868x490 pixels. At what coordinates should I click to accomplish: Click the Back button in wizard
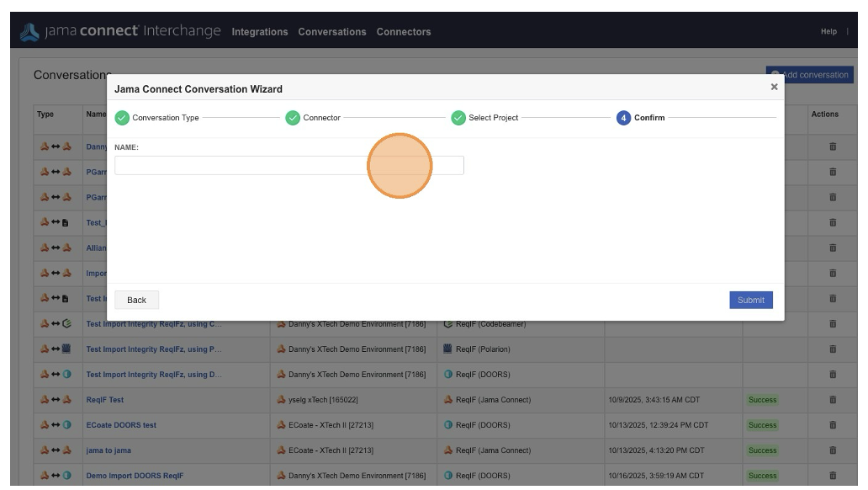(x=137, y=300)
